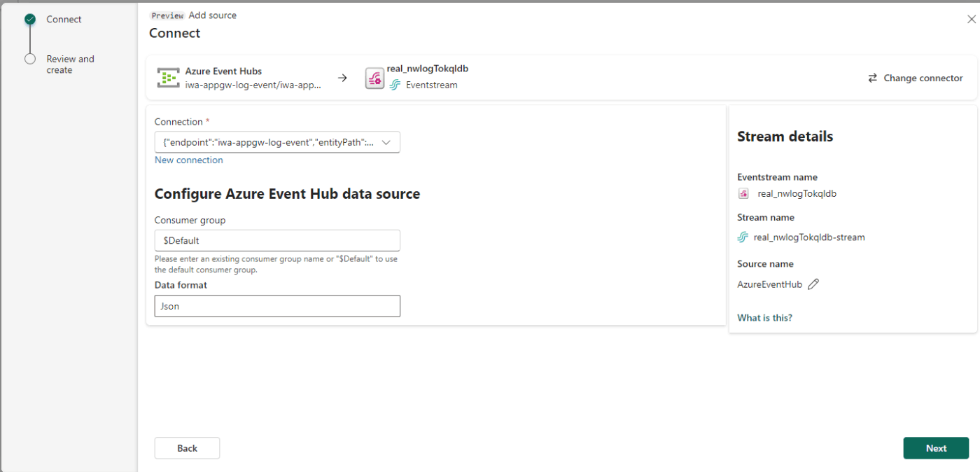This screenshot has height=472, width=980.
Task: Click the Stream details heading
Action: coord(785,137)
